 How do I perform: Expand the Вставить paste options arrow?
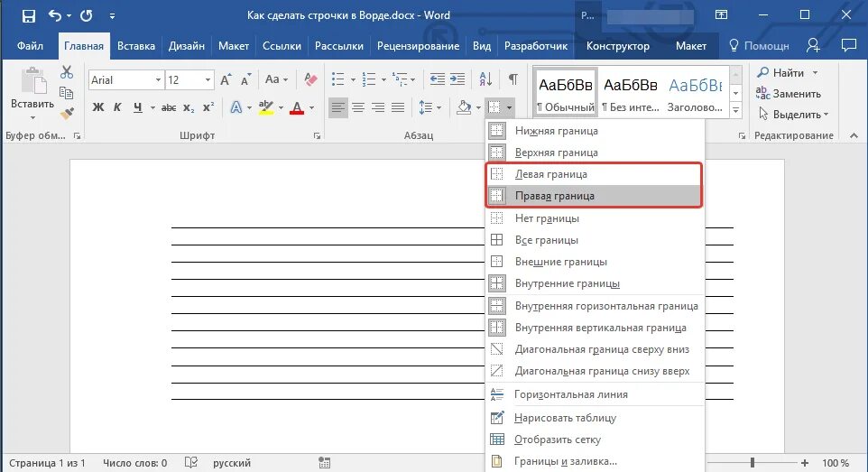(32, 117)
